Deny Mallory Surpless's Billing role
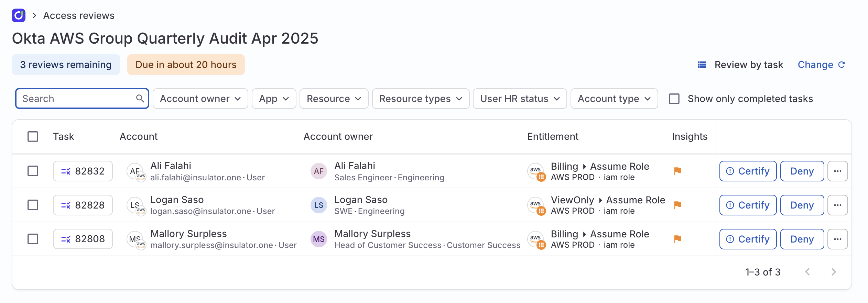 click(x=802, y=239)
